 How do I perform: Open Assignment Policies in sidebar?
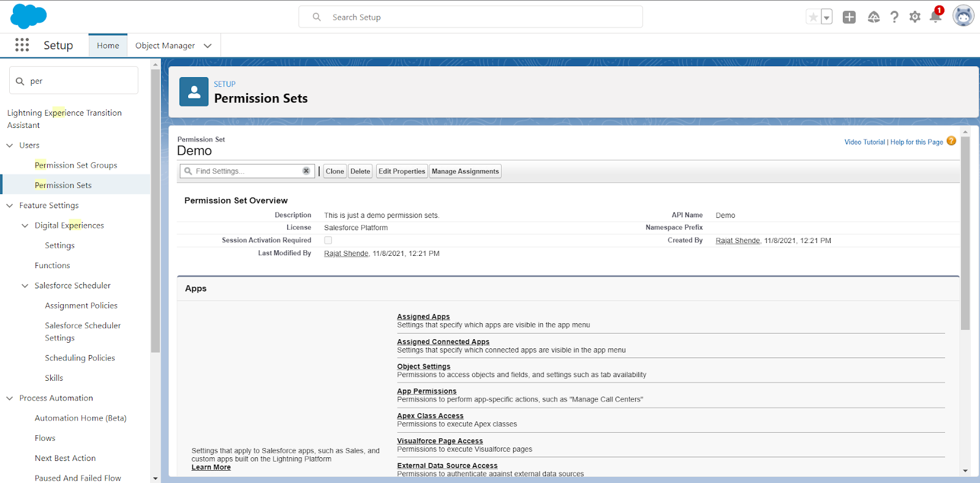click(81, 305)
